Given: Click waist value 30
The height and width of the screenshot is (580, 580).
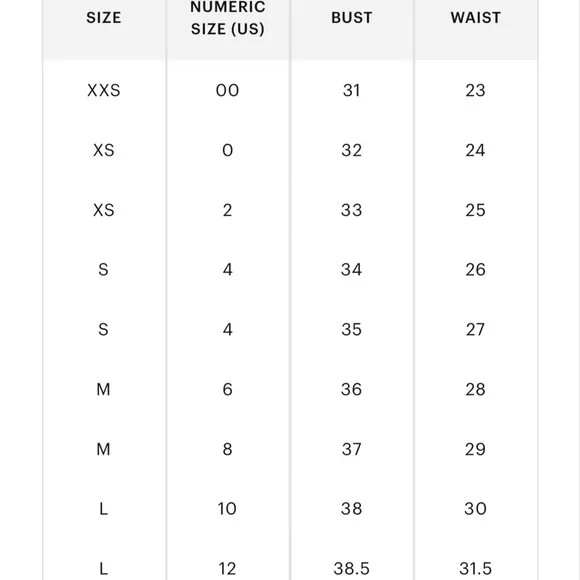Looking at the screenshot, I should tap(475, 509).
